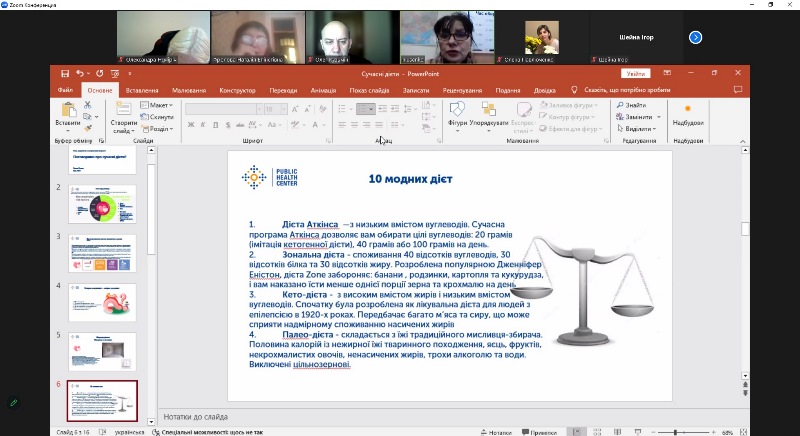
Task: Justify text in paragraph group
Action: click(x=379, y=124)
